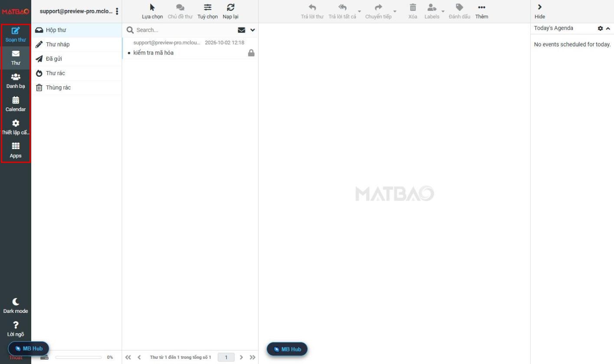Open Danh bạ contacts
This screenshot has width=614, height=364.
click(x=16, y=81)
